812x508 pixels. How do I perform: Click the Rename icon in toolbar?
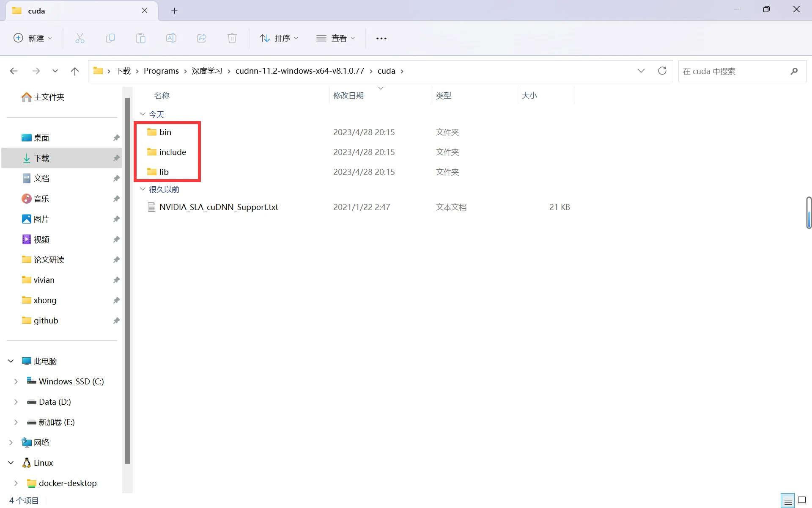pyautogui.click(x=171, y=38)
